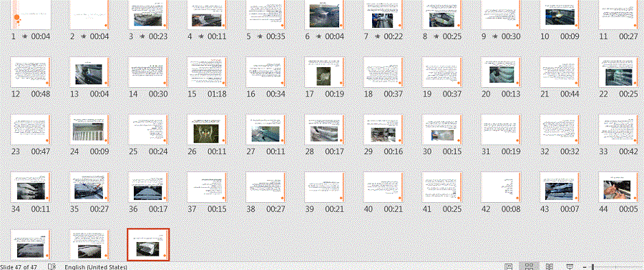This screenshot has width=644, height=270.
Task: Click the transition star under slide 9
Action: [494, 36]
